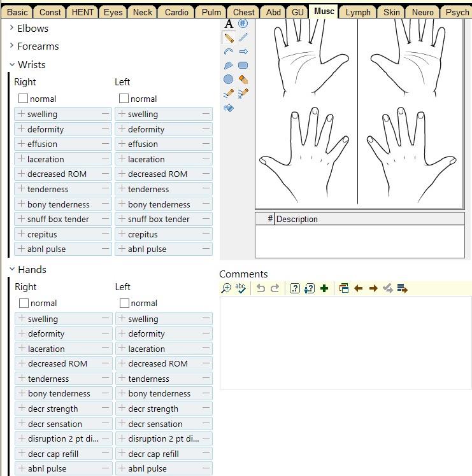Expand the Elbows section
This screenshot has height=476, width=472.
pyautogui.click(x=12, y=28)
